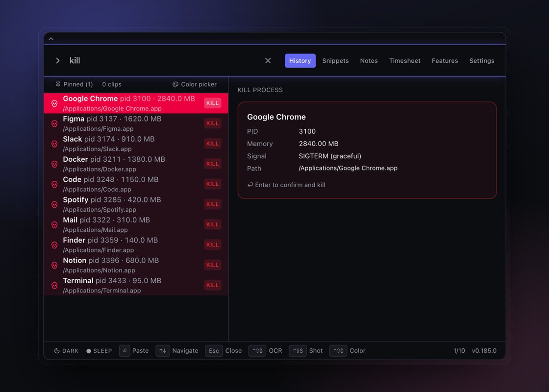Trigger OCR from the footer shortcut
Screen dimensions: 549x392
(265, 351)
